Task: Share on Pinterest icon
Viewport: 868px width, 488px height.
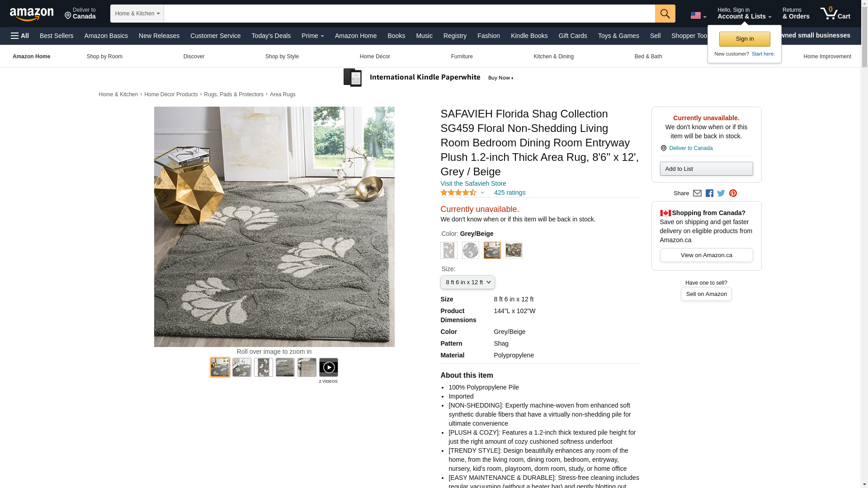Action: coord(733,193)
